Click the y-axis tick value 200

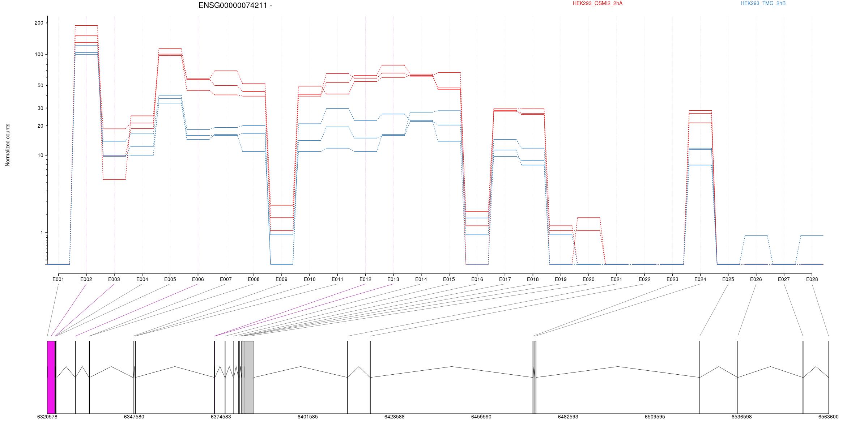(39, 23)
